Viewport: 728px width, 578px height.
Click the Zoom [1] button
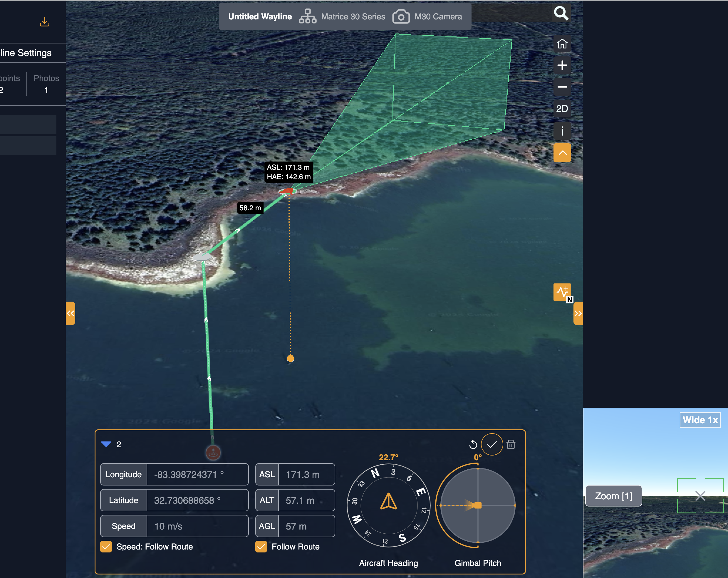613,496
